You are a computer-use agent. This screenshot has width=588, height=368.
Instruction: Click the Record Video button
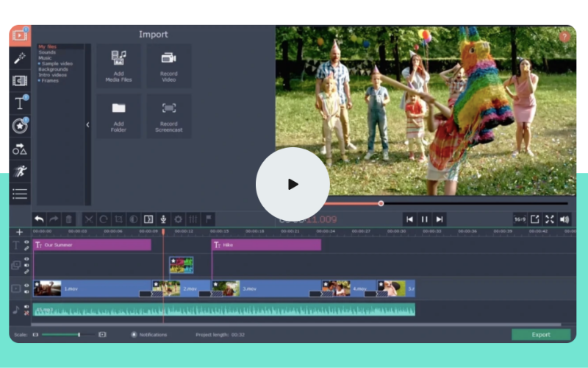click(x=169, y=66)
